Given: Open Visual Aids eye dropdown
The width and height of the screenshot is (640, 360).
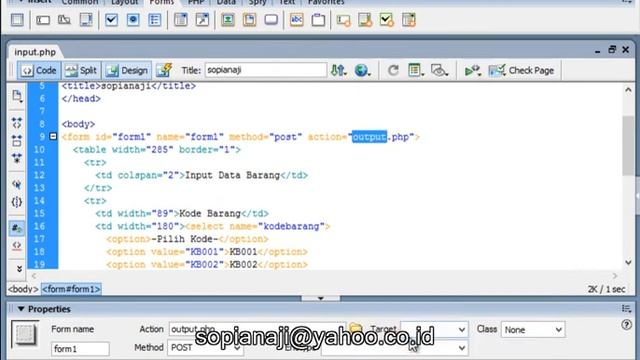Looking at the screenshot, I should [x=440, y=70].
